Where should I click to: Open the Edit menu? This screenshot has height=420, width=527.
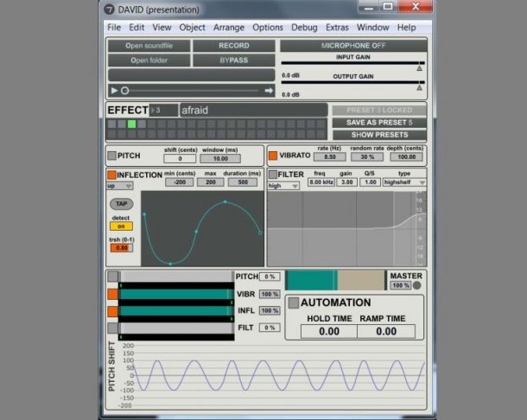(137, 28)
